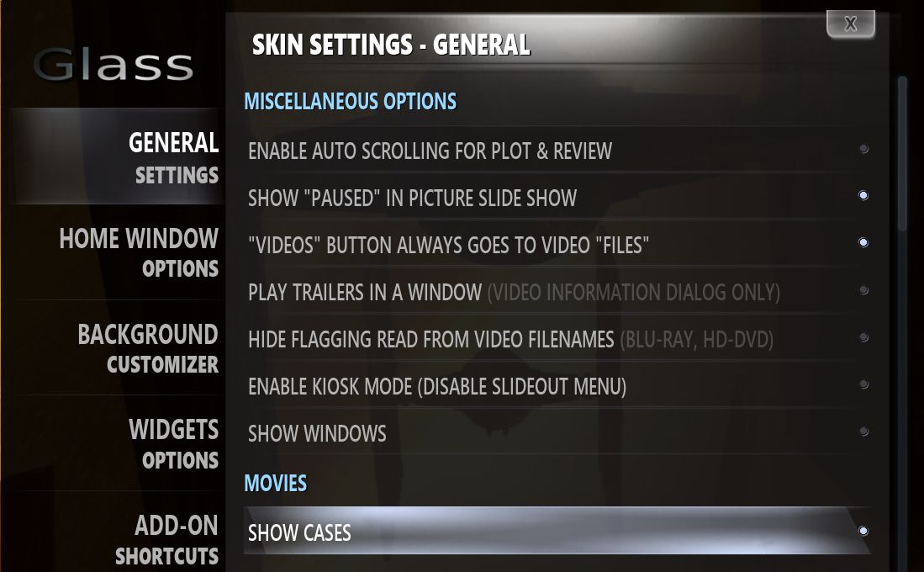Image resolution: width=924 pixels, height=572 pixels.
Task: Click the Movies section header
Action: coord(275,484)
